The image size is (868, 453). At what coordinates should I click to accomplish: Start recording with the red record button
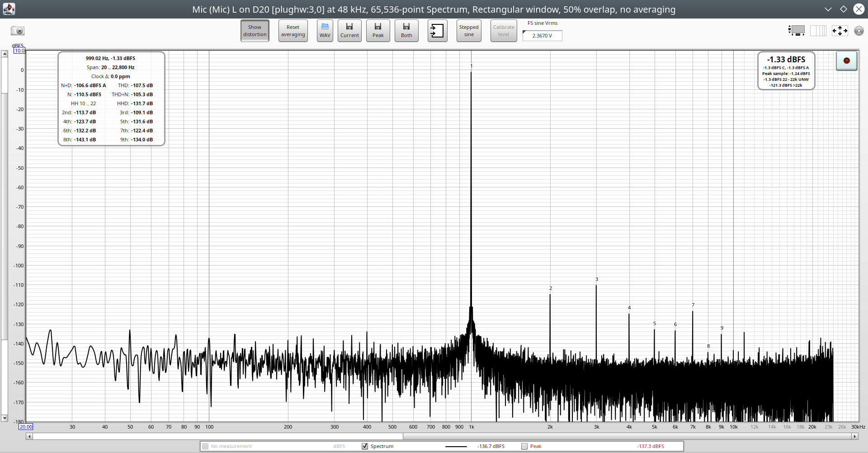[x=847, y=61]
